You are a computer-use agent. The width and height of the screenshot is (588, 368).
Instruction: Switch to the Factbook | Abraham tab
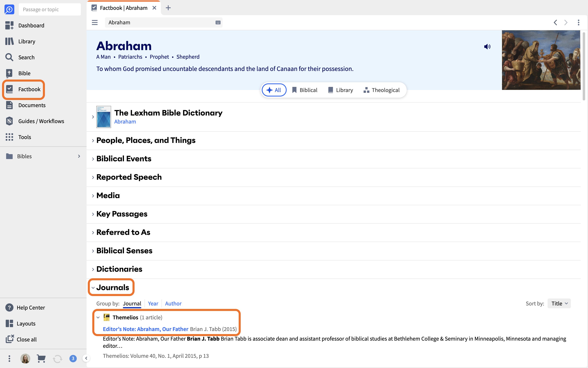click(124, 8)
